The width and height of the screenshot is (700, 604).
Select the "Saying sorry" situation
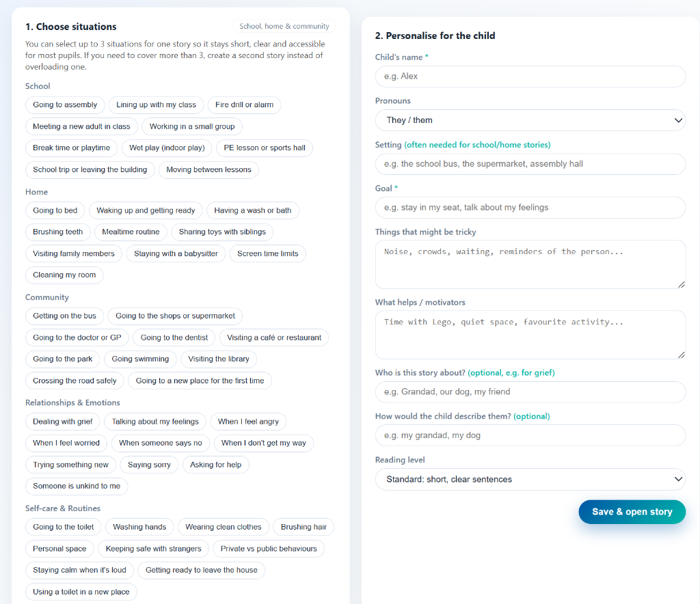coord(149,465)
